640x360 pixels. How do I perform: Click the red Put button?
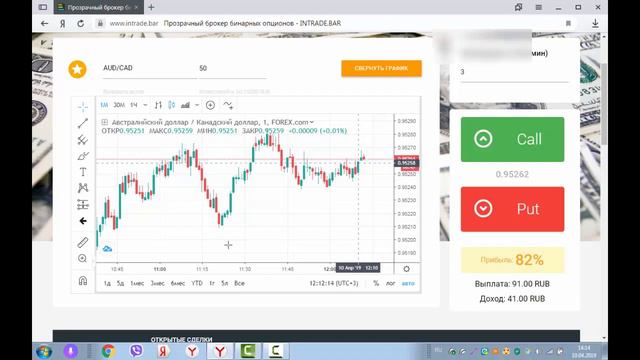point(513,209)
